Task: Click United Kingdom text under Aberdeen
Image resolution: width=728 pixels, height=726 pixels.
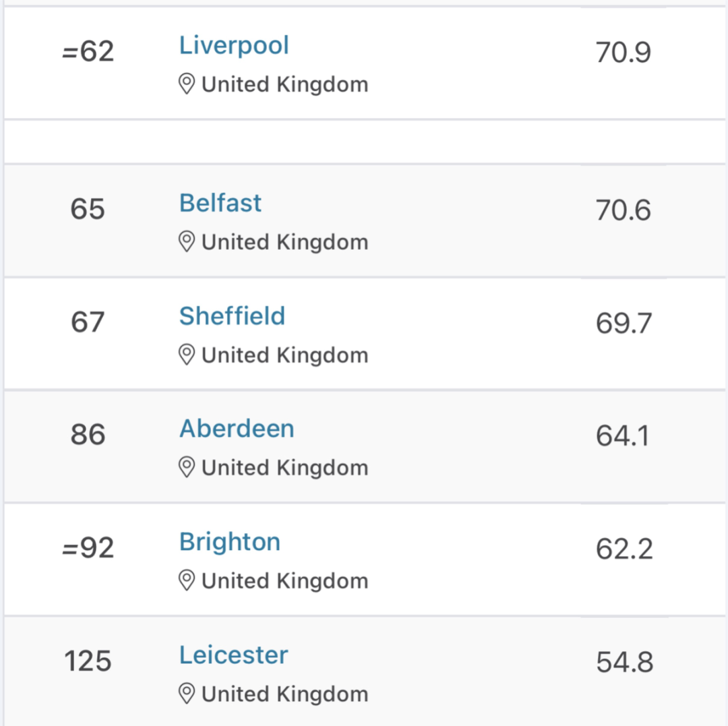Action: (x=284, y=468)
